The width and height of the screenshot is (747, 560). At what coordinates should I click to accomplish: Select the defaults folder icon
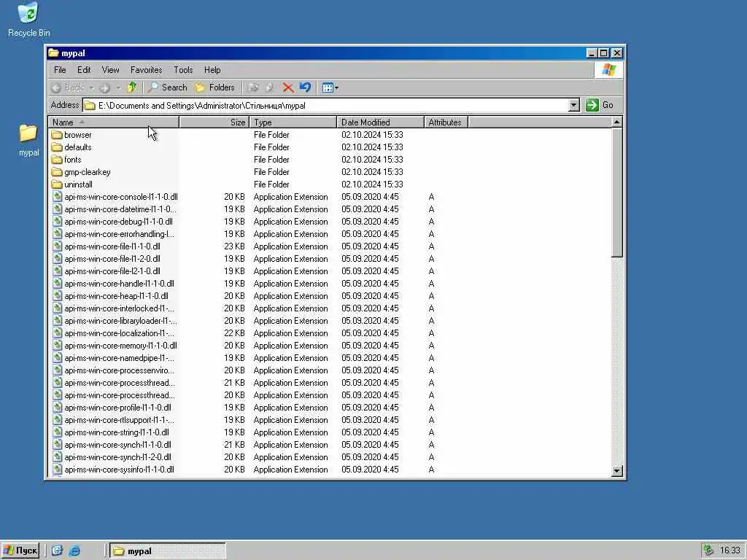tap(57, 147)
